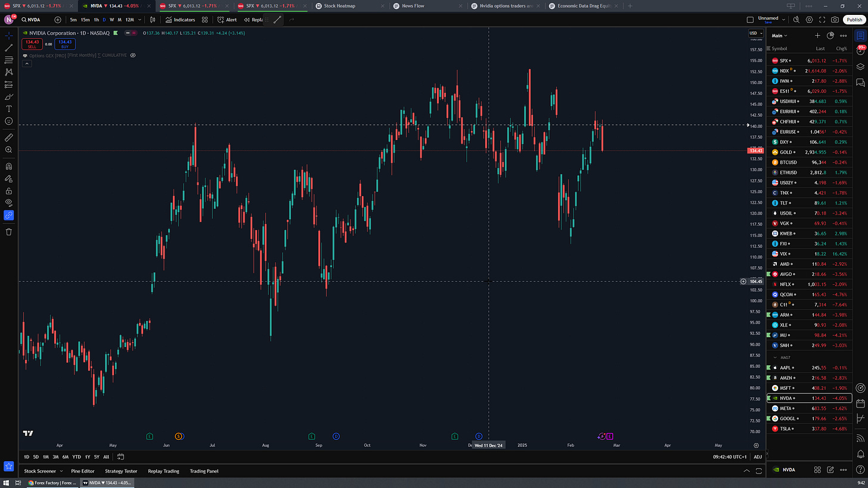Take a chart snapshot with camera icon
The height and width of the screenshot is (488, 868).
835,20
